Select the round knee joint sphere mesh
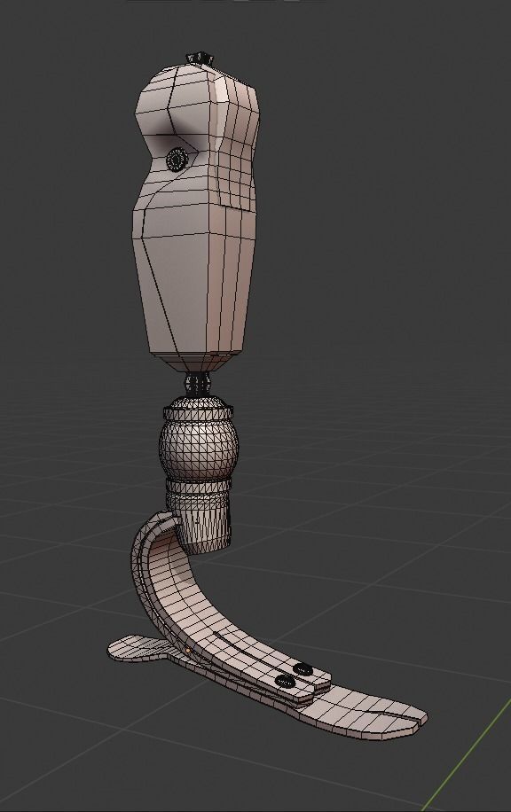 [x=199, y=447]
